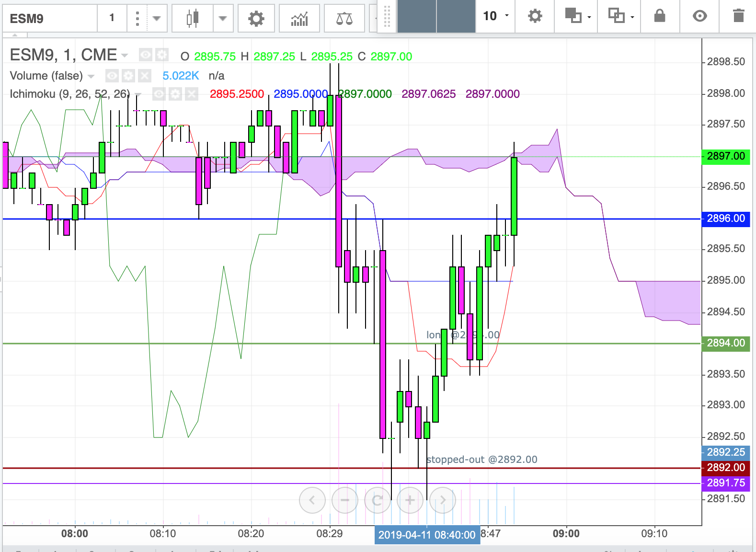
Task: Click the stopped-out @2892.00 annotation
Action: coord(482,460)
